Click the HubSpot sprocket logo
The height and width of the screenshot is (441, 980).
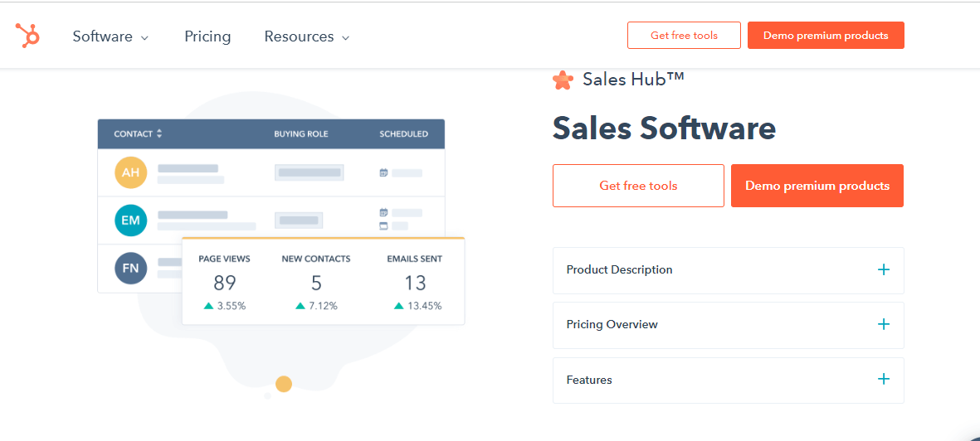[x=28, y=36]
